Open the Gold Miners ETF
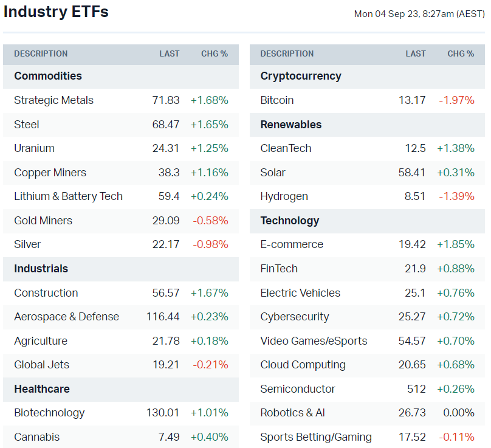 (x=43, y=221)
